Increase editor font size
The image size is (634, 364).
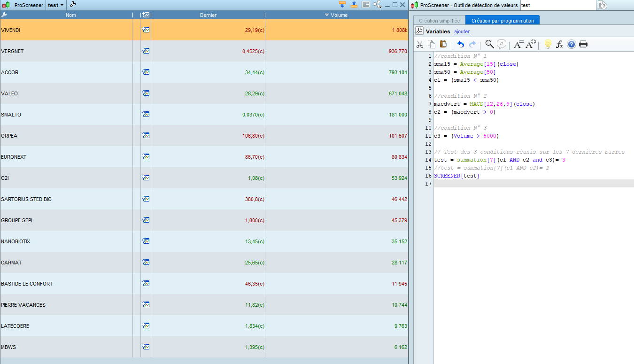coord(531,44)
